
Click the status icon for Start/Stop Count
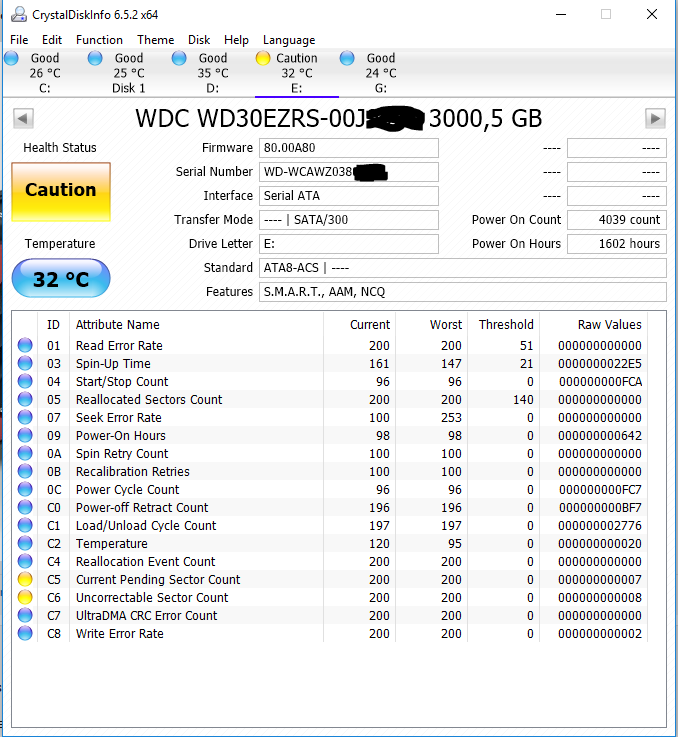pyautogui.click(x=25, y=381)
